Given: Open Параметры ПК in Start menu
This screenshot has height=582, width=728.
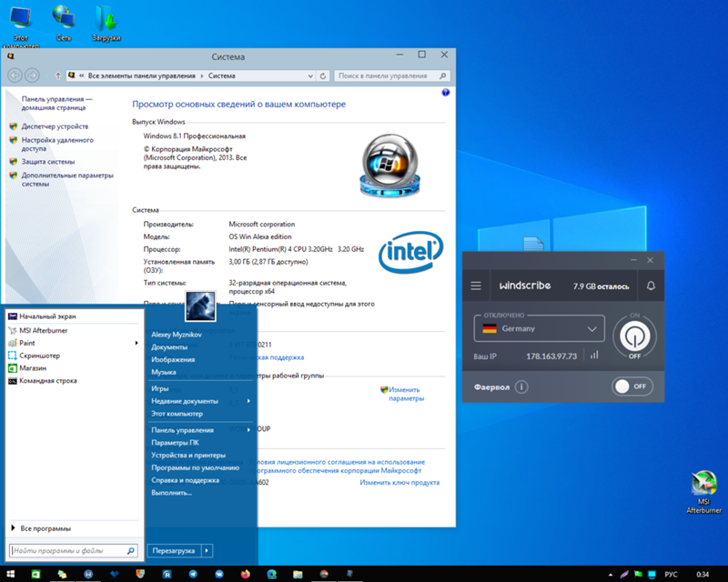Looking at the screenshot, I should tap(175, 443).
